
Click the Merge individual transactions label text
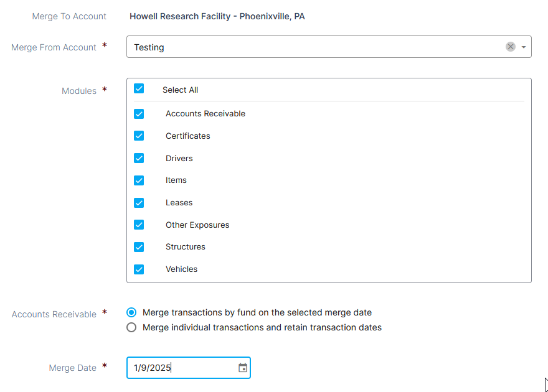click(x=262, y=327)
